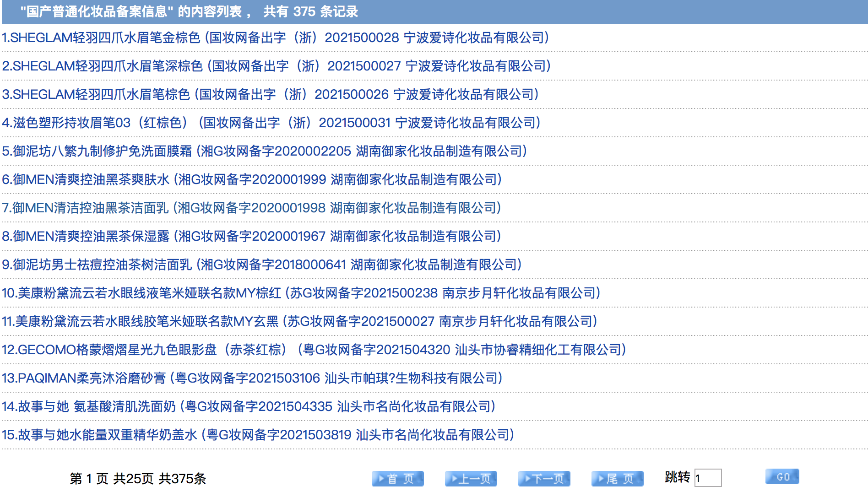Click the 第 1 页 共25页 共375条 text
This screenshot has width=868, height=497.
point(138,479)
